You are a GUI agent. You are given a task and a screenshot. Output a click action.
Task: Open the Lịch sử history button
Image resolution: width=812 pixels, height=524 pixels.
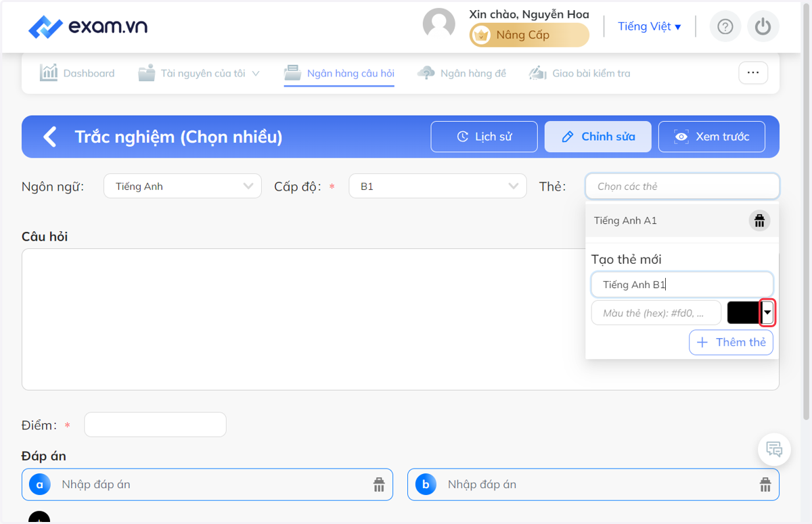point(484,137)
